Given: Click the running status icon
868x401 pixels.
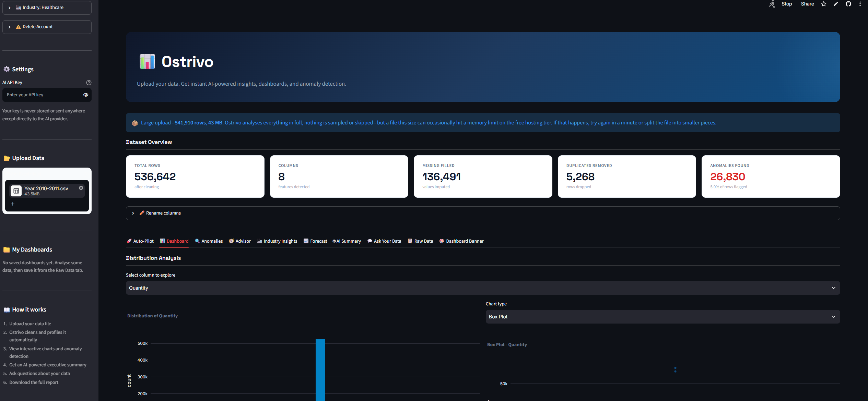Looking at the screenshot, I should coord(772,4).
